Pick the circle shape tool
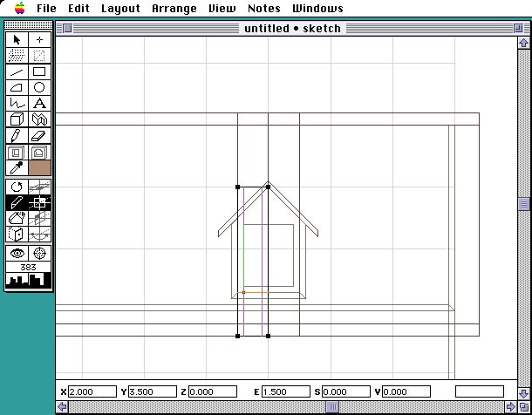This screenshot has height=415, width=532. tap(39, 87)
